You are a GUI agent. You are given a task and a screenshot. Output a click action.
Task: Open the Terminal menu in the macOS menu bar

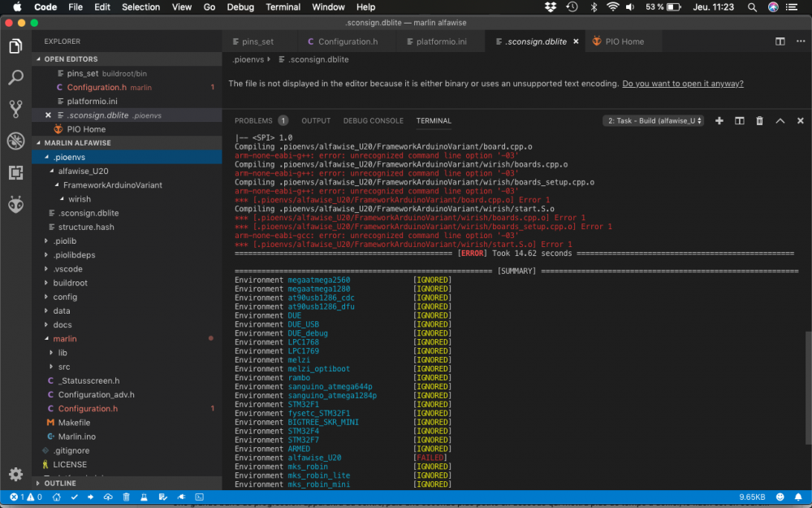tap(283, 7)
